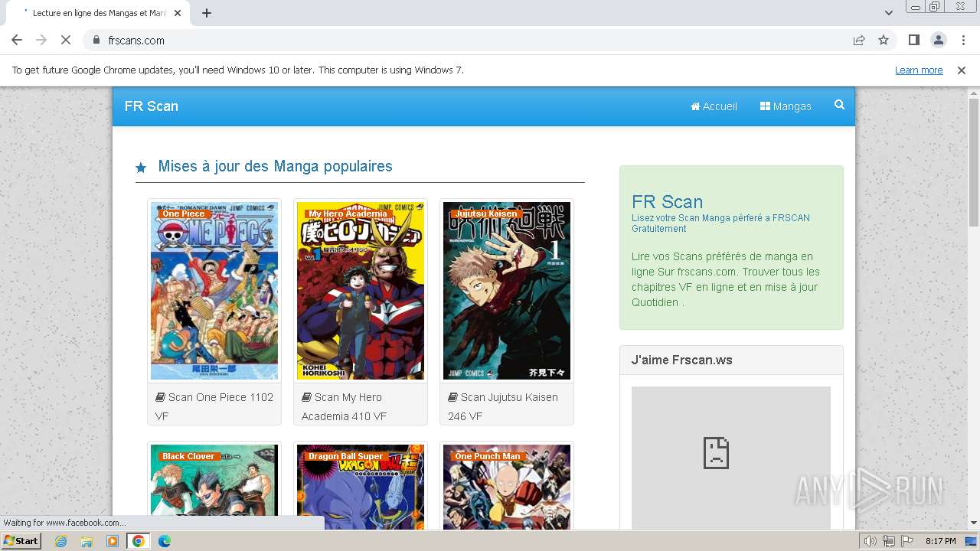980x551 pixels.
Task: Dismiss the Chrome update notification bar
Action: pyautogui.click(x=962, y=70)
